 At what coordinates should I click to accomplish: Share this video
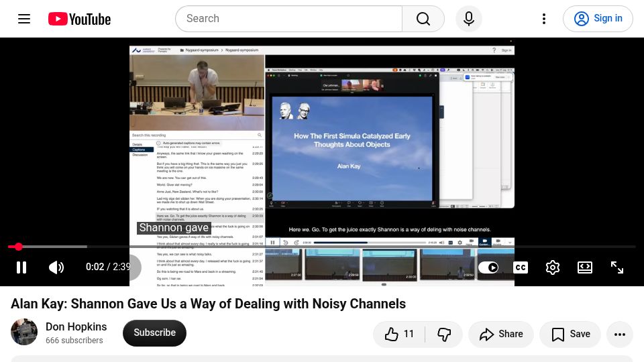point(501,334)
